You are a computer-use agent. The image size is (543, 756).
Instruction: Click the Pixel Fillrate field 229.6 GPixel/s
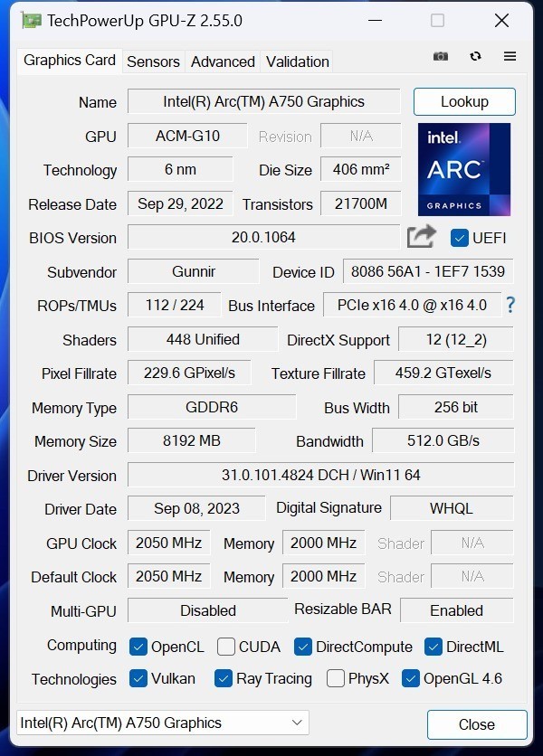pos(189,373)
